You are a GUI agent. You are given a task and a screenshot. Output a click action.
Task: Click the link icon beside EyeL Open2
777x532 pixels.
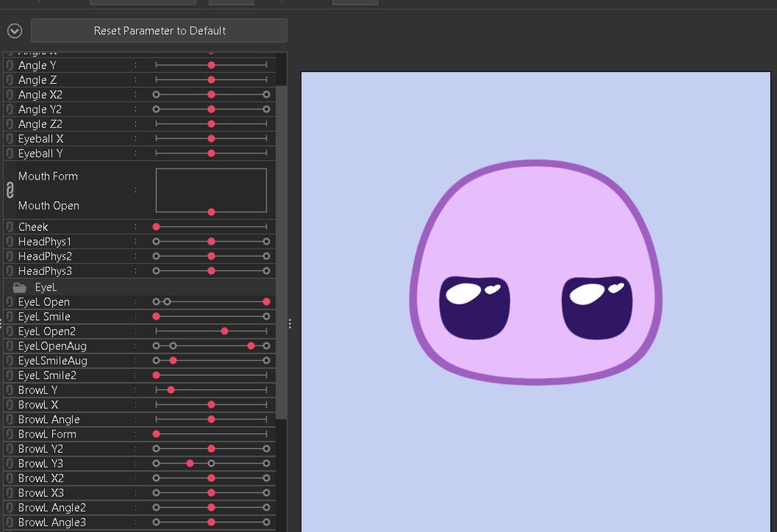click(9, 331)
